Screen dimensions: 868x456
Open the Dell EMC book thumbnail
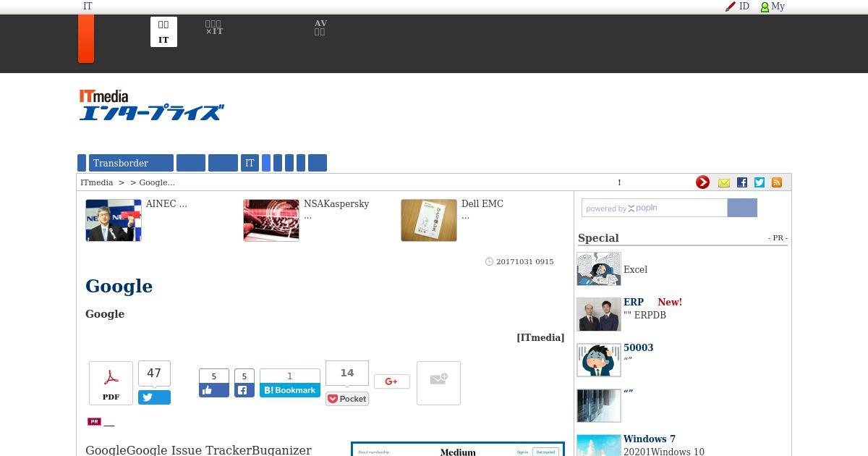tap(429, 220)
